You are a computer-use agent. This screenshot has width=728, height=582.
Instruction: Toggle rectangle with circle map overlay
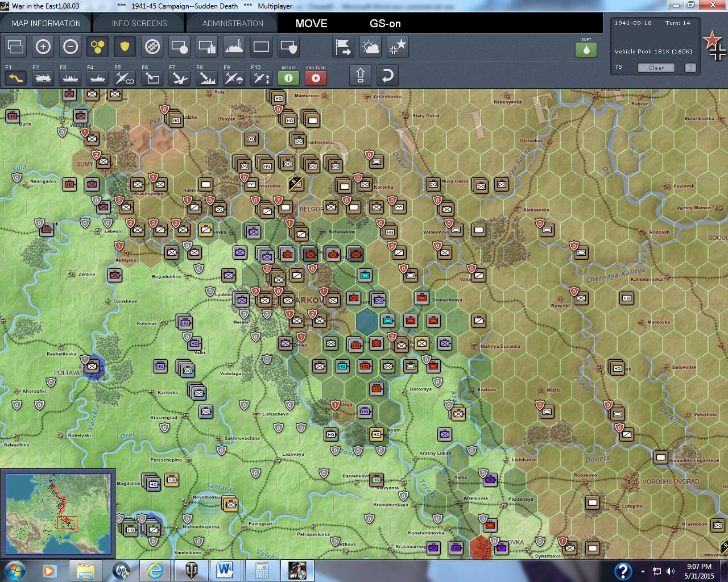pyautogui.click(x=180, y=47)
